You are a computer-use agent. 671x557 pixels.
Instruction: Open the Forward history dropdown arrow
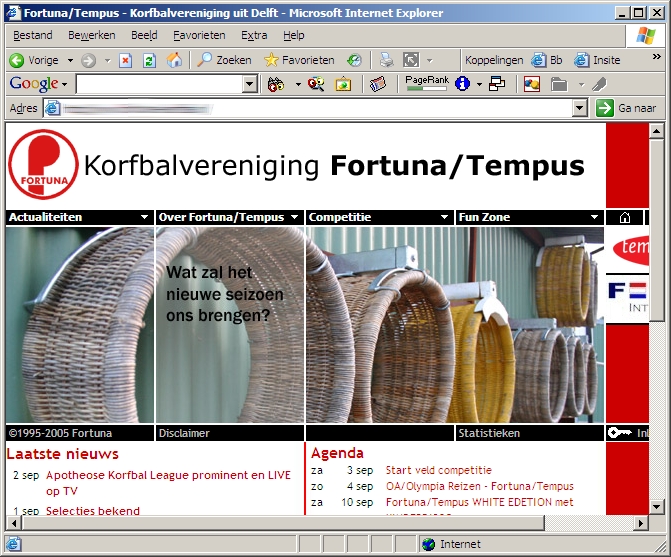tap(107, 61)
